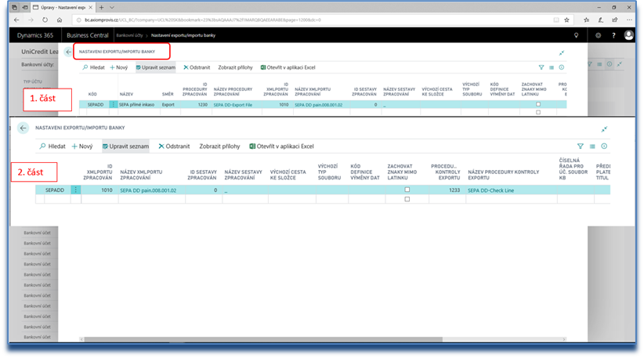Click the help question mark icon in the header
644x358 pixels.
[x=613, y=35]
